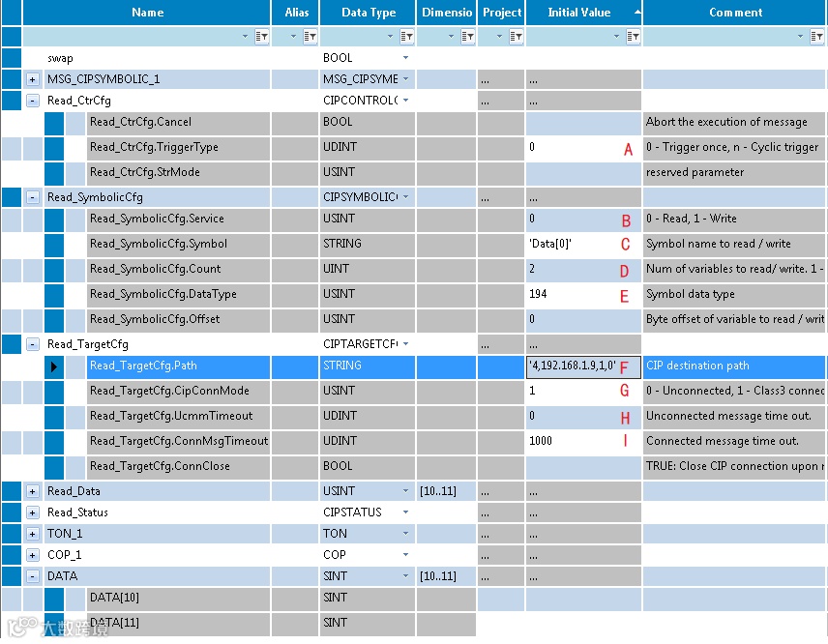
Task: Click the Read_Data dimension [10..11]
Action: click(438, 491)
